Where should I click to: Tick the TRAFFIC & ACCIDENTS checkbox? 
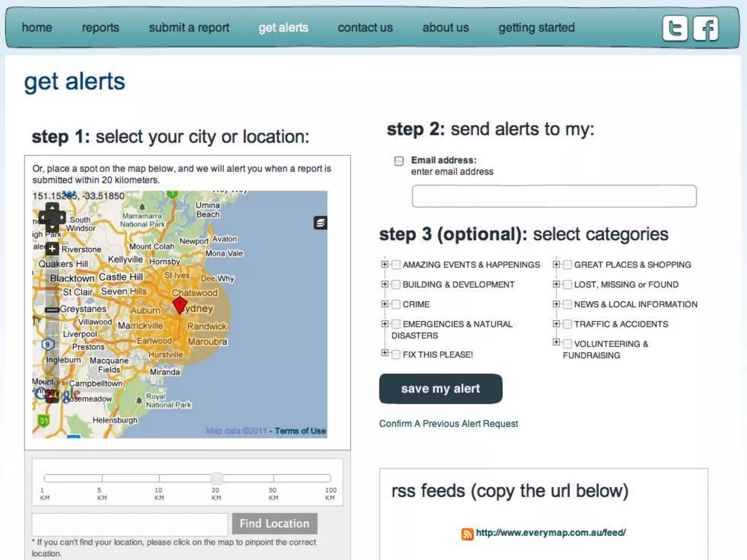pos(567,324)
